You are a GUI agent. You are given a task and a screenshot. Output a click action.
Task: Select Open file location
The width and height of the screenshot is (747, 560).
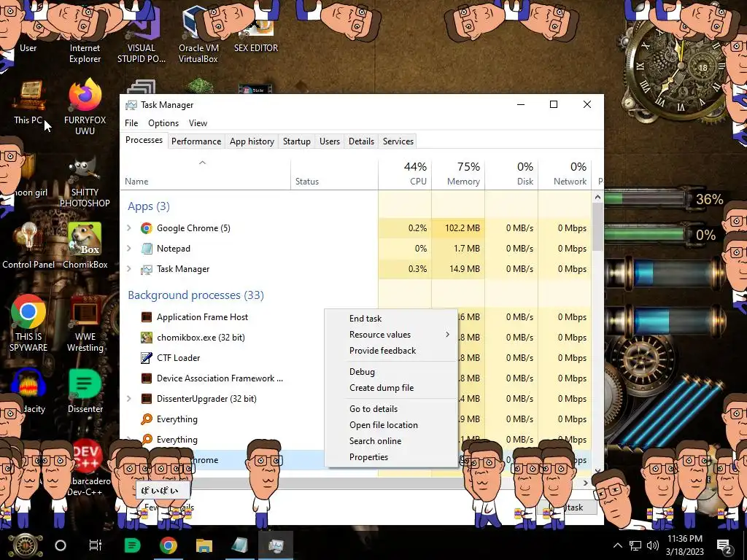pyautogui.click(x=391, y=425)
